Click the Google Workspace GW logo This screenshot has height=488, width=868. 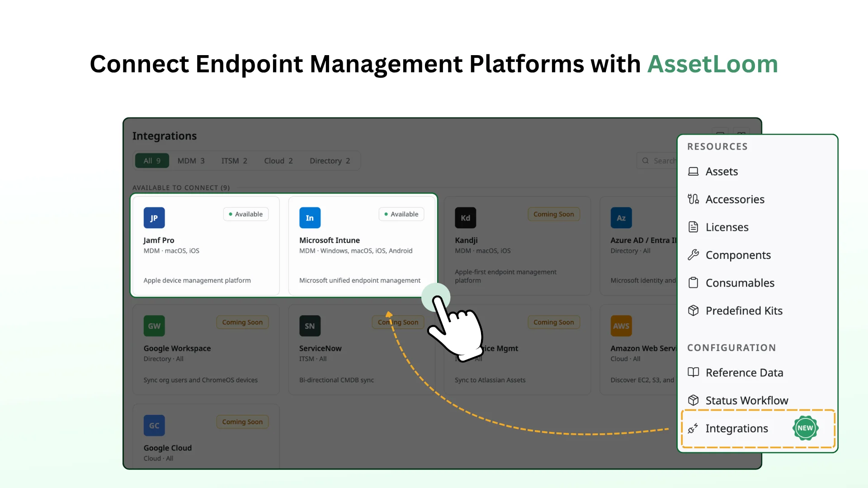[154, 326]
